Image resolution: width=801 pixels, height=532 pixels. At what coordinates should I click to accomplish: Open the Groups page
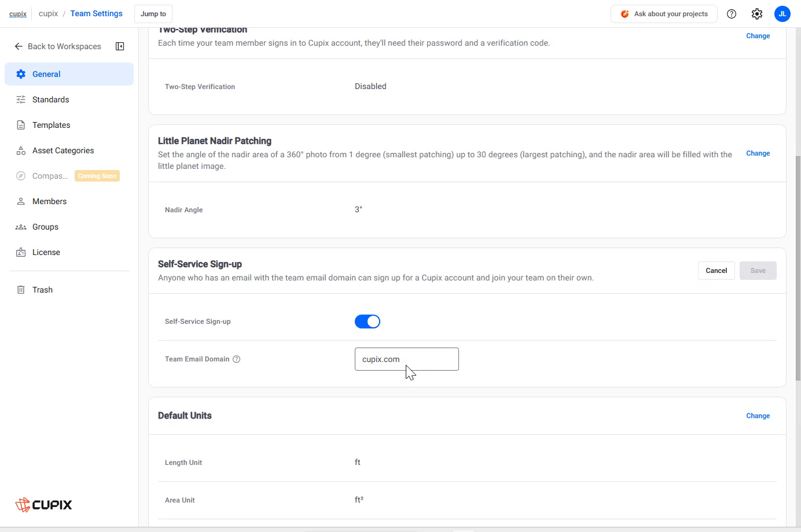(x=69, y=227)
